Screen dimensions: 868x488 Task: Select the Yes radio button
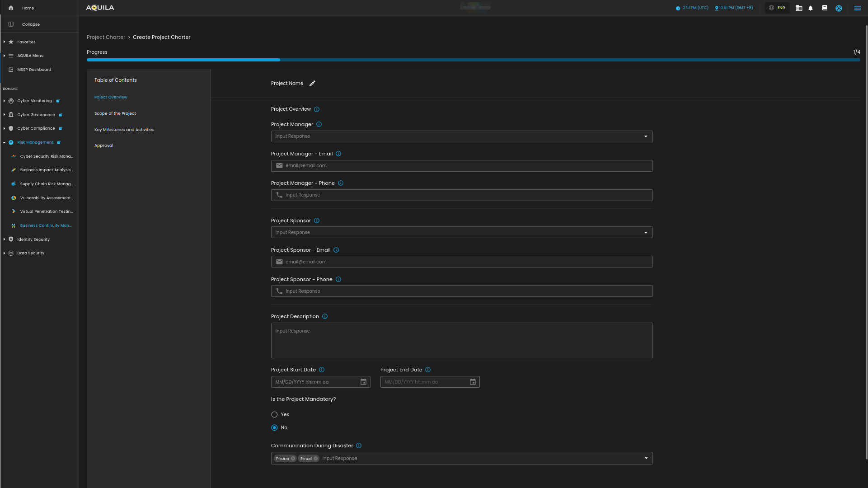(x=274, y=415)
